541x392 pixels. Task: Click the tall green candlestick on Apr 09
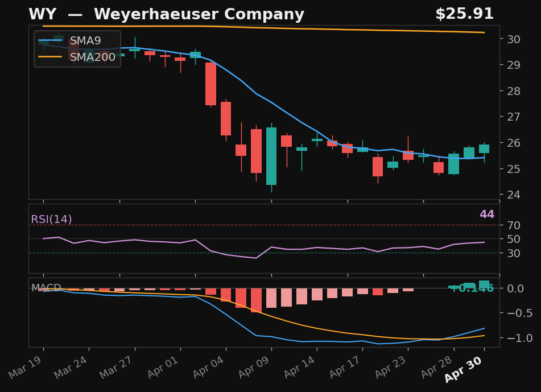click(x=271, y=156)
